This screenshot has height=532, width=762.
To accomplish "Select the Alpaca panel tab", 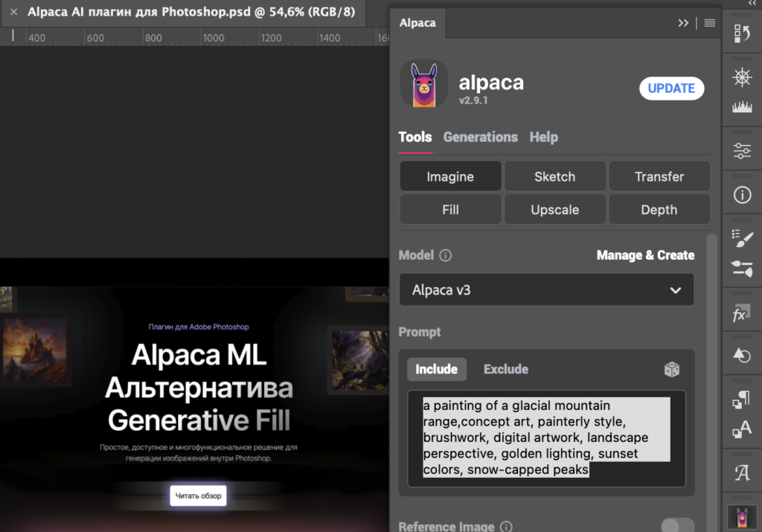I will [x=417, y=23].
